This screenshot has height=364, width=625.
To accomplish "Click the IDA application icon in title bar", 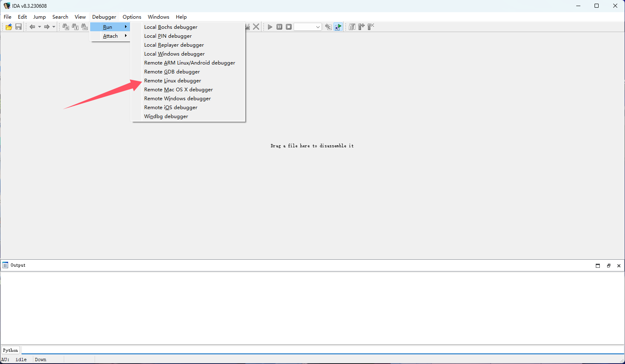I will tap(7, 6).
